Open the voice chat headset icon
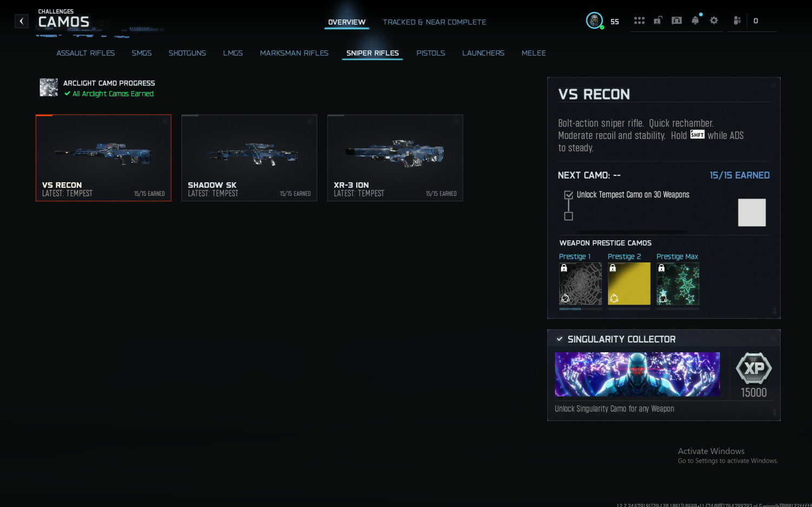 tap(677, 21)
